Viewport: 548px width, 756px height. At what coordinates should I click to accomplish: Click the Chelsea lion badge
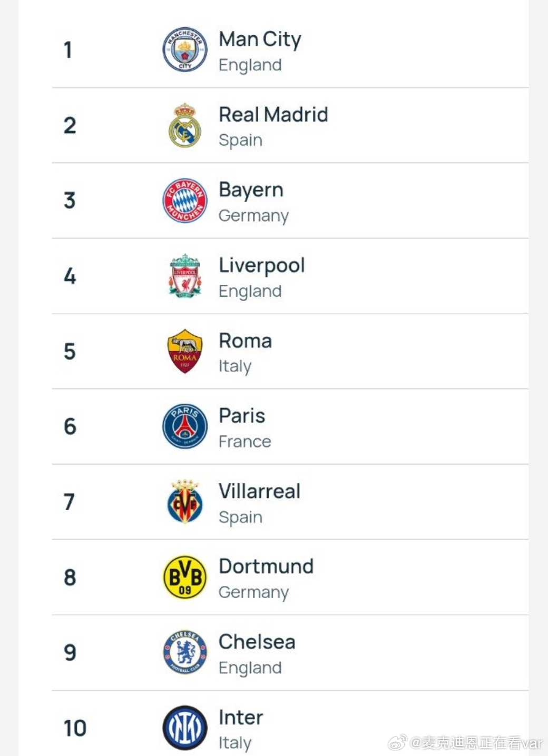pyautogui.click(x=184, y=652)
